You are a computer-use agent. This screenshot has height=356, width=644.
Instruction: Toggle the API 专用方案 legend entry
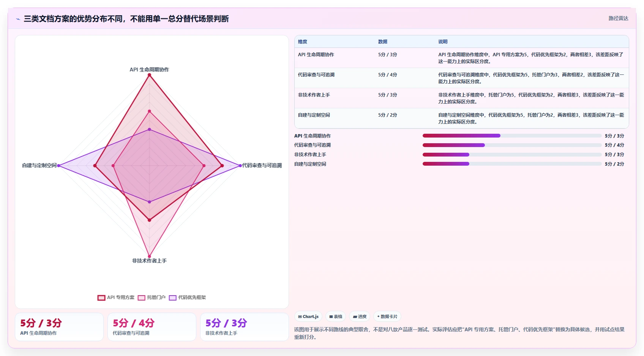pyautogui.click(x=116, y=297)
